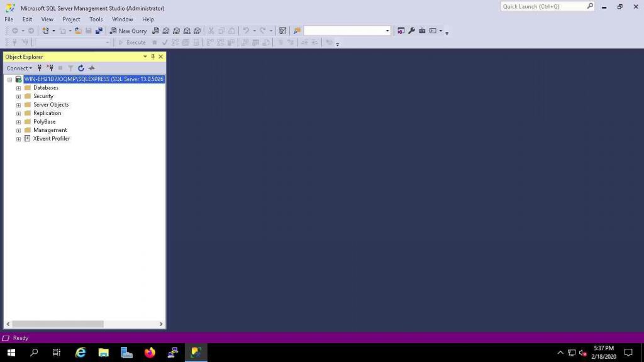Click the Save toolbar icon
Image resolution: width=644 pixels, height=362 pixels.
88,30
